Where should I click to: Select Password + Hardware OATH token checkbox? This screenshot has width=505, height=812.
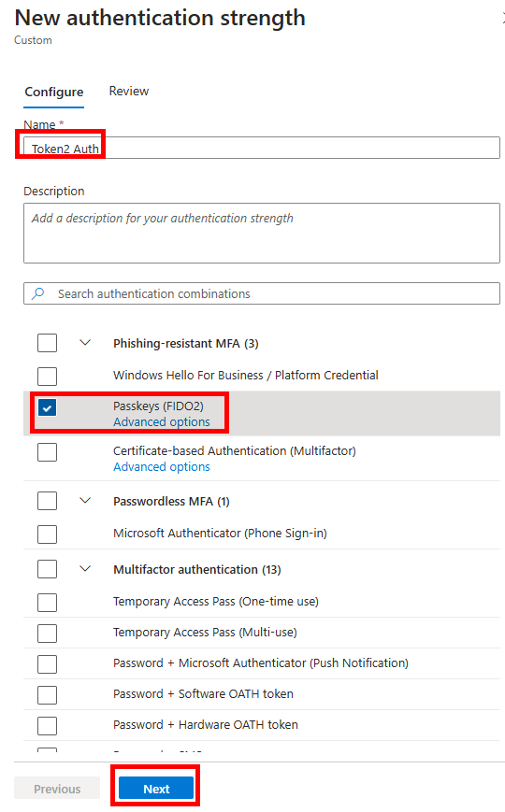pyautogui.click(x=47, y=725)
